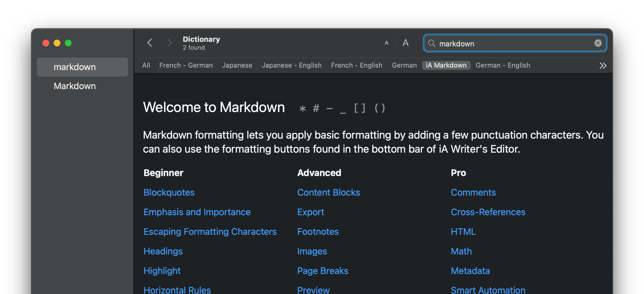Open the Export link

point(311,212)
